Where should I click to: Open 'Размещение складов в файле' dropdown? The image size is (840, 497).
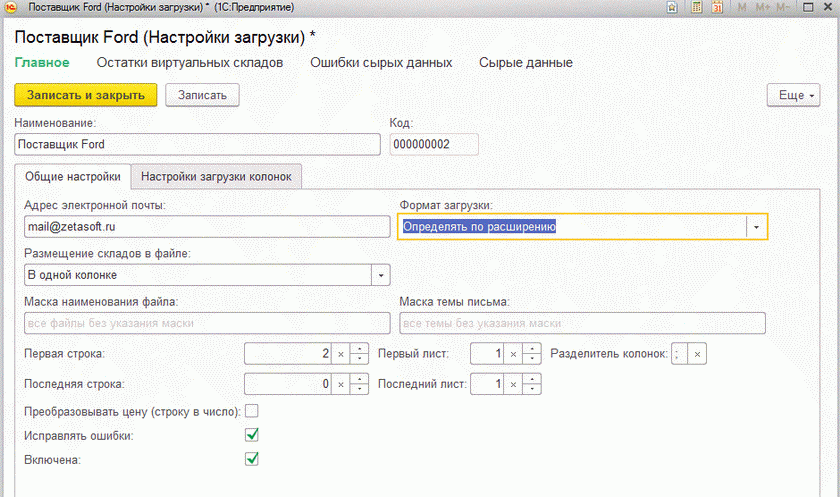pos(380,275)
